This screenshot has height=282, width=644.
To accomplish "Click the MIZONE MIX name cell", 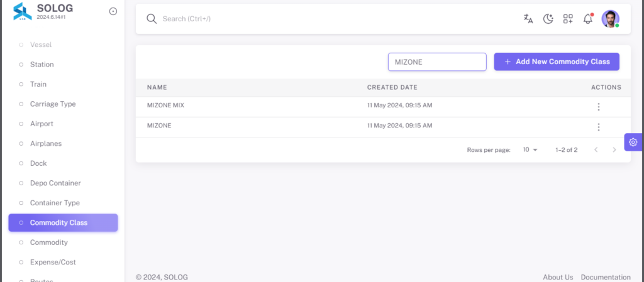I will [165, 106].
